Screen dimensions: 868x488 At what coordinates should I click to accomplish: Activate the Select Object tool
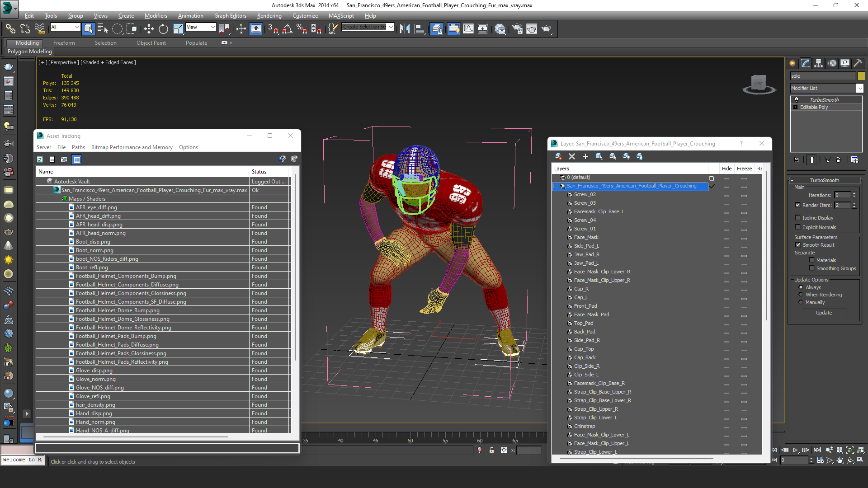[89, 29]
